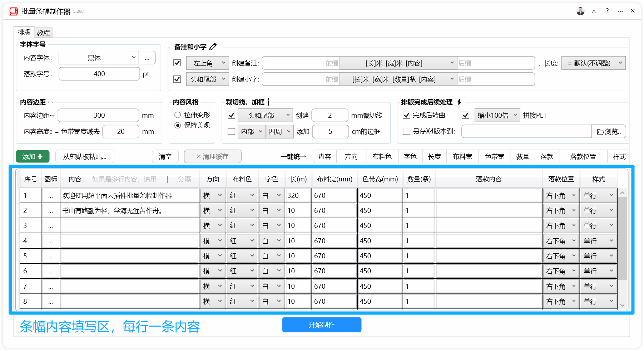Image resolution: width=644 pixels, height=351 pixels.
Task: Open the three-dot more options menu
Action: 621,11
